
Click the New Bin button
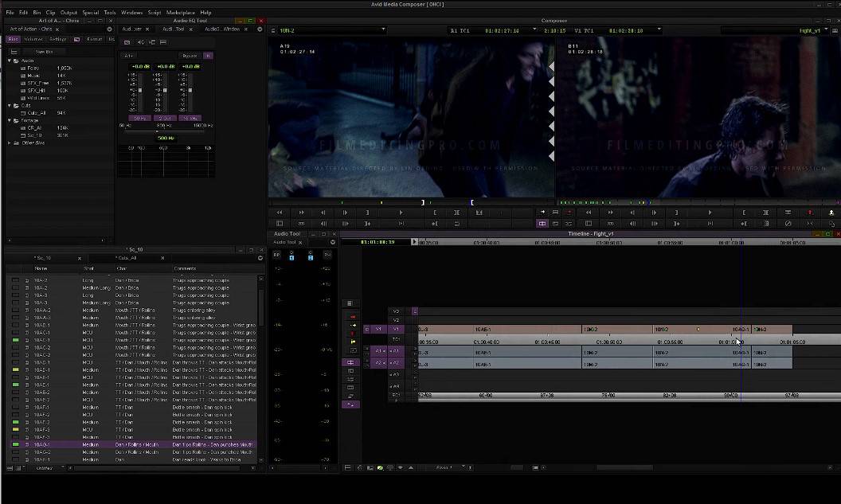44,52
